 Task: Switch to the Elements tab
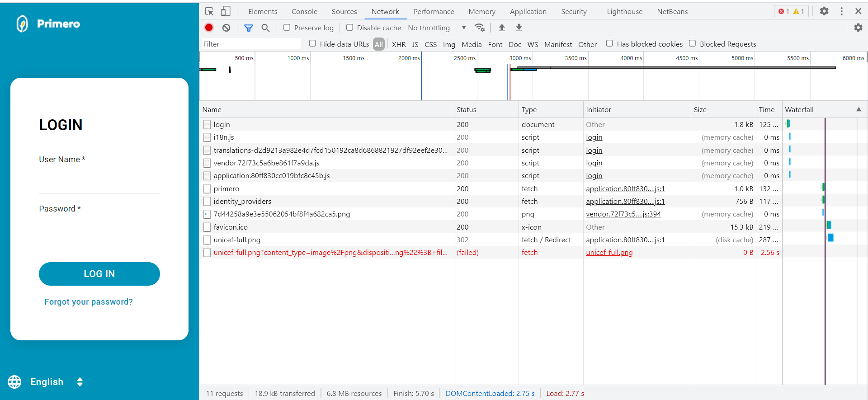tap(263, 11)
